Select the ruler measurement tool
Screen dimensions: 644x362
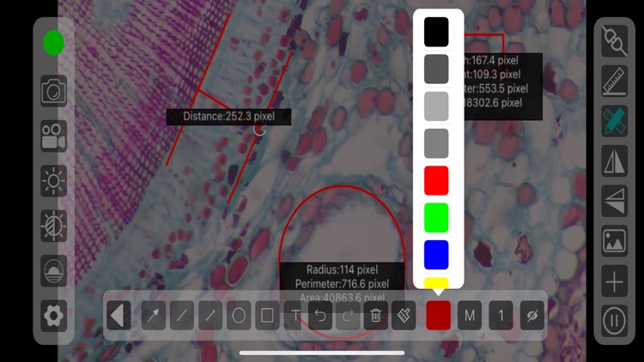click(x=615, y=81)
